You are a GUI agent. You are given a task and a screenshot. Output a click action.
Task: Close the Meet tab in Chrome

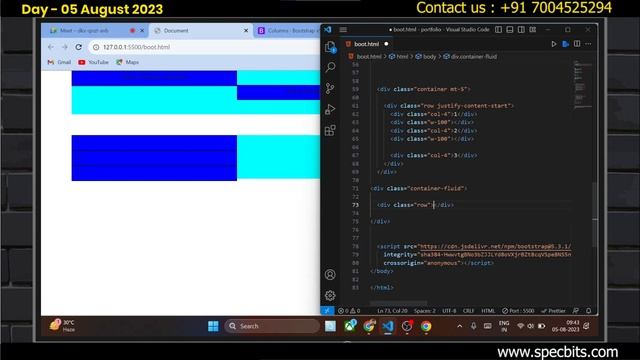point(142,31)
